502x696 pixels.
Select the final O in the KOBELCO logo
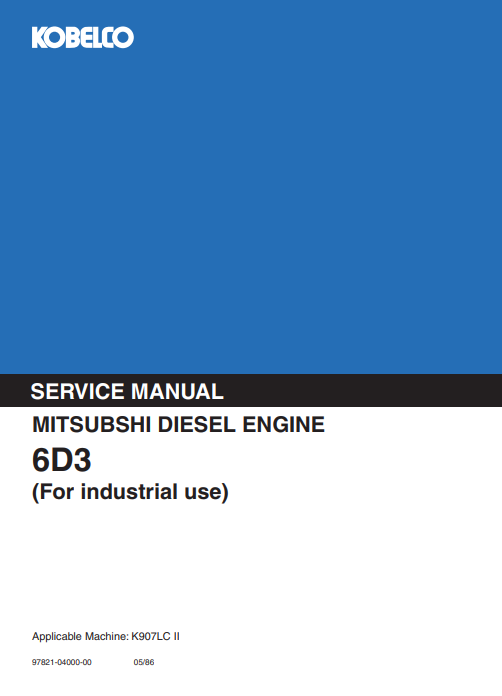click(123, 38)
